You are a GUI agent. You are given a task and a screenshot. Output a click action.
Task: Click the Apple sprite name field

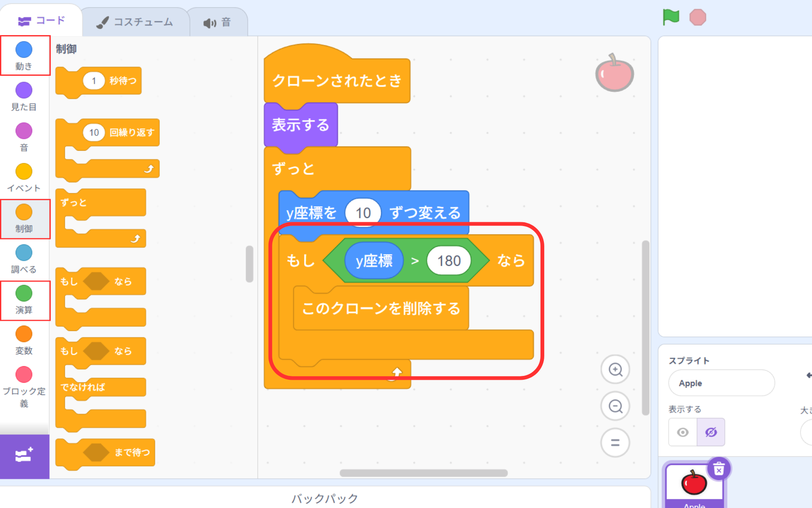pos(721,383)
